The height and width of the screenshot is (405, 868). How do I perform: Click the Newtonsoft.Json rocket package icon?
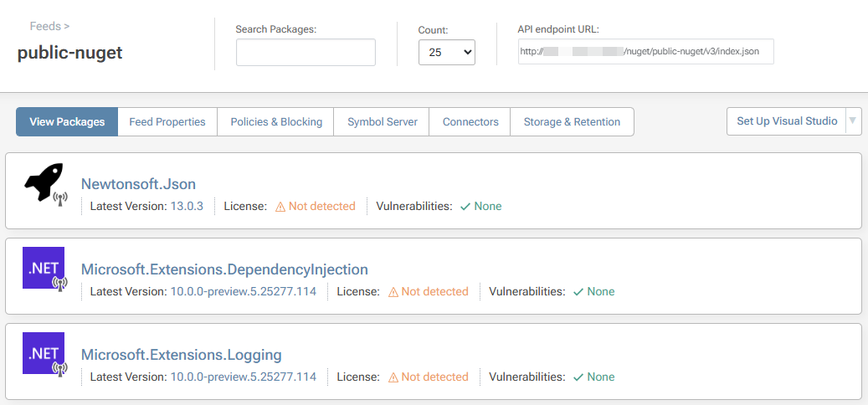pyautogui.click(x=44, y=183)
